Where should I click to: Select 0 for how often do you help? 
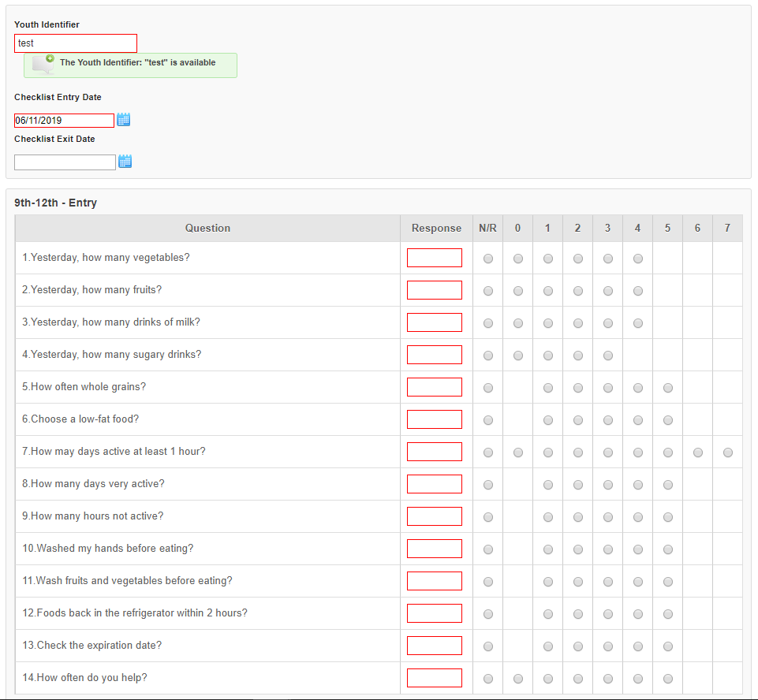coord(518,679)
